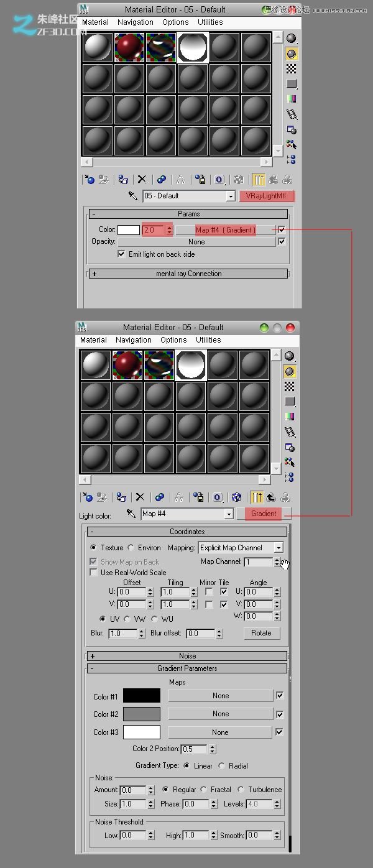Viewport: 373px width, 868px height.
Task: Collapse the Params rollout
Action: point(188,214)
